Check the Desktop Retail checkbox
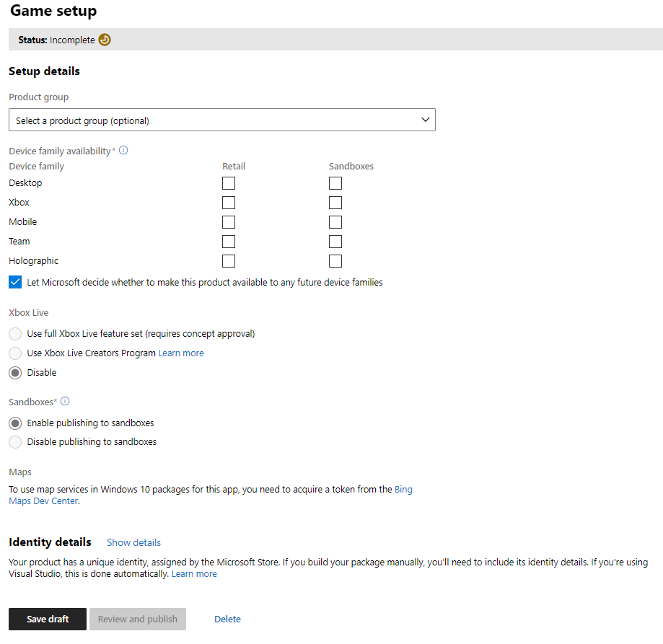This screenshot has height=644, width=663. click(229, 183)
